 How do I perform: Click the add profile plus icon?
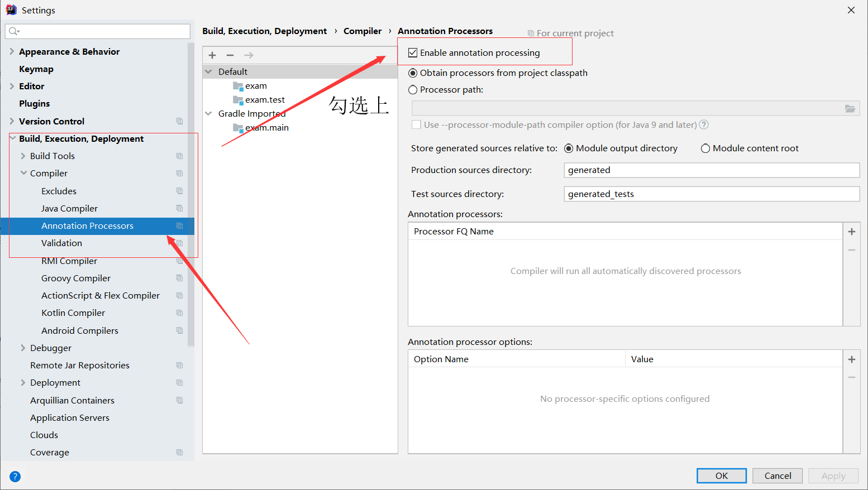pos(212,55)
